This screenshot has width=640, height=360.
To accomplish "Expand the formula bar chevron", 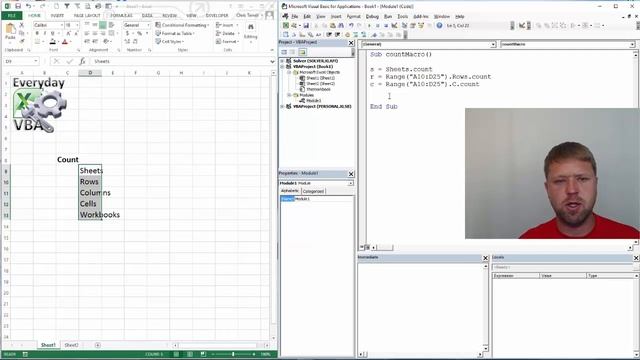I will 272,61.
